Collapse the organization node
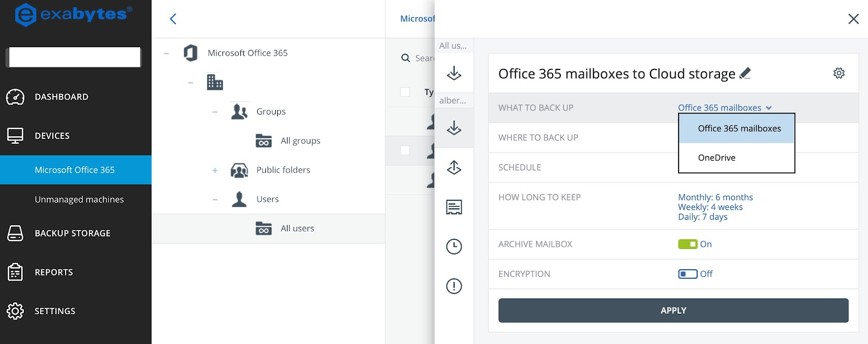The image size is (868, 344). (x=190, y=82)
